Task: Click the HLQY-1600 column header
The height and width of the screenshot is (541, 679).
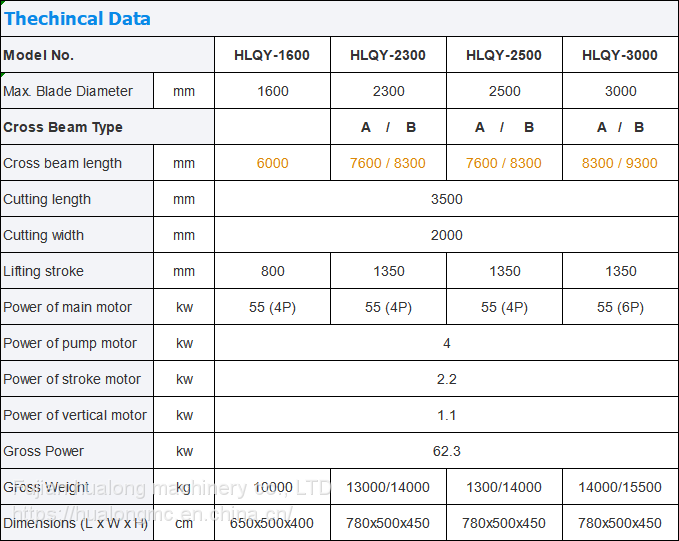Action: click(272, 55)
